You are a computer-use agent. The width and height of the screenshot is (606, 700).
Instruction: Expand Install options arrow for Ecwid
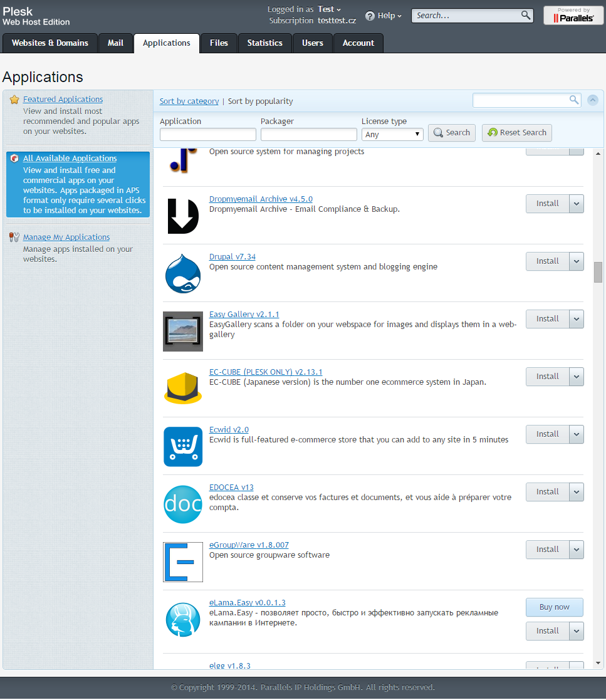[577, 434]
